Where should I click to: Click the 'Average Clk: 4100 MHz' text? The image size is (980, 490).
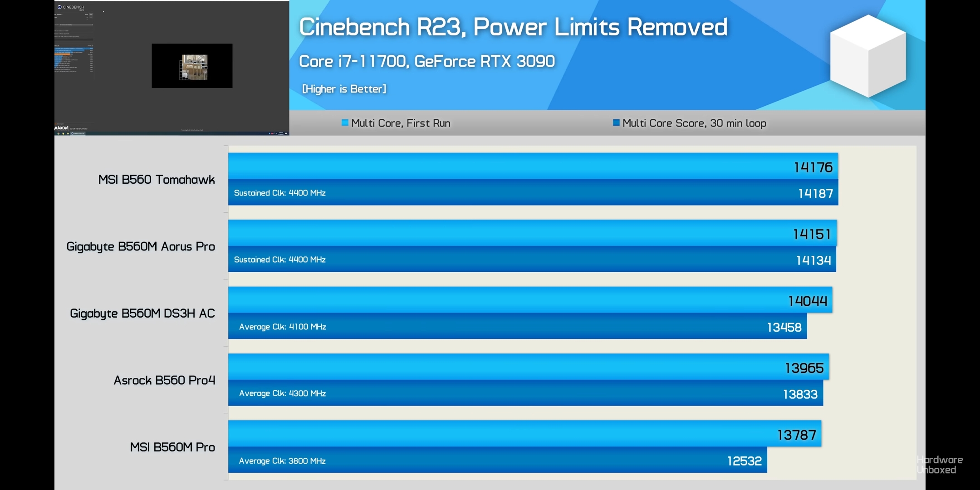point(283,327)
